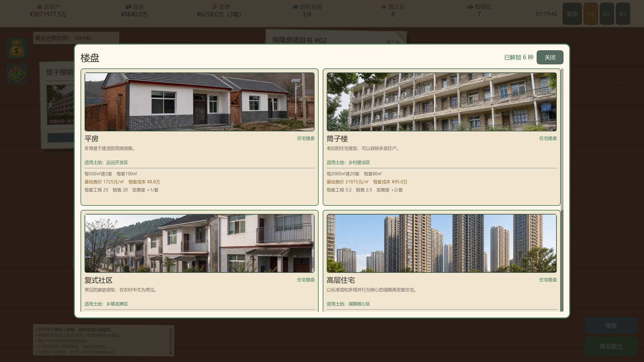Select the 复式社区 property photo
Image resolution: width=644 pixels, height=362 pixels.
click(200, 243)
